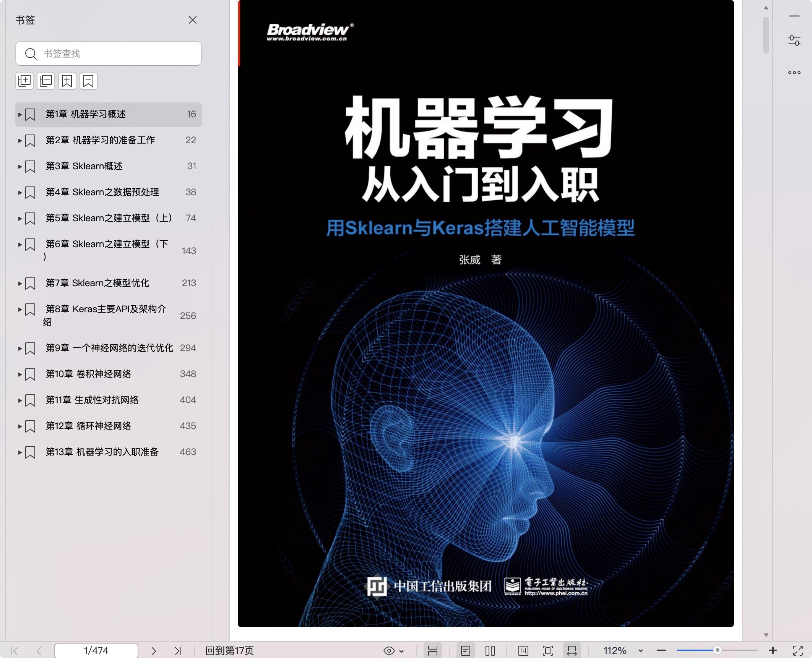Screen dimensions: 812x658
Task: Click bookmark icon of 第9章 row
Action: click(30, 348)
